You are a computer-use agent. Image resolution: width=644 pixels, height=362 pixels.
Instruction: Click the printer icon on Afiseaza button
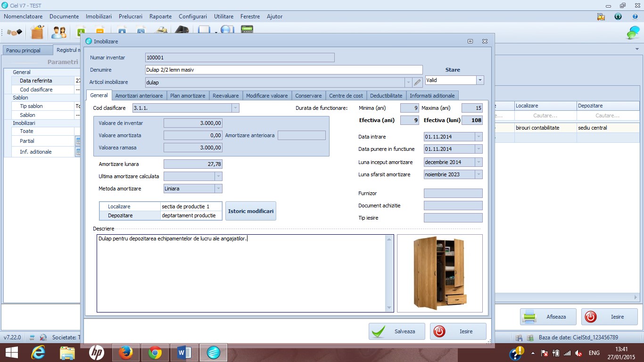coord(530,317)
